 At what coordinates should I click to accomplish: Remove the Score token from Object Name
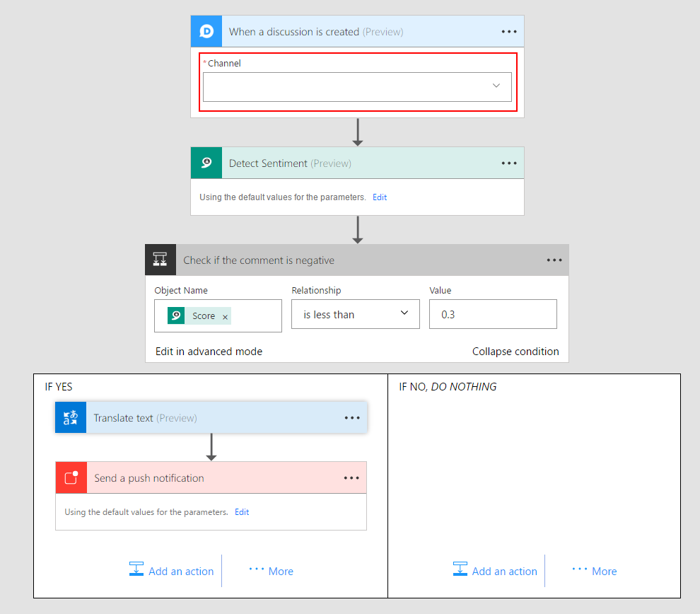226,317
